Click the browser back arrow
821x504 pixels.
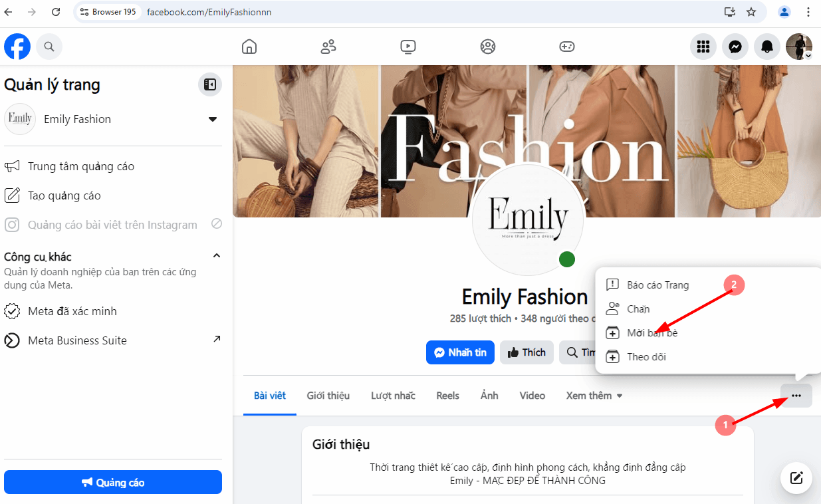(x=8, y=12)
